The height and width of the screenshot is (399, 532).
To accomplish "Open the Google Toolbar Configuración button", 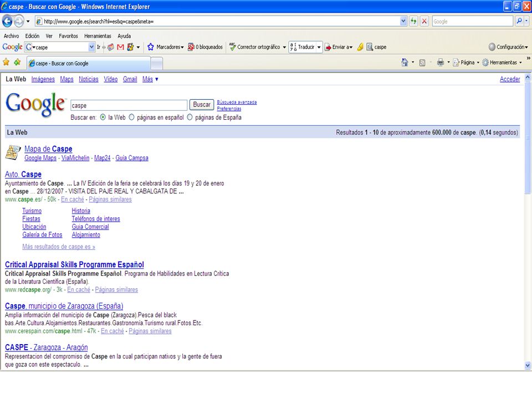I will click(x=508, y=47).
